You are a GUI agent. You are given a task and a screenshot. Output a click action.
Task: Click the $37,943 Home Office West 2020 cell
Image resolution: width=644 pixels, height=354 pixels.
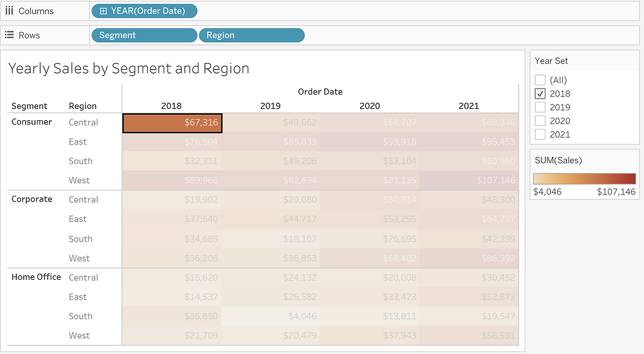pos(370,336)
